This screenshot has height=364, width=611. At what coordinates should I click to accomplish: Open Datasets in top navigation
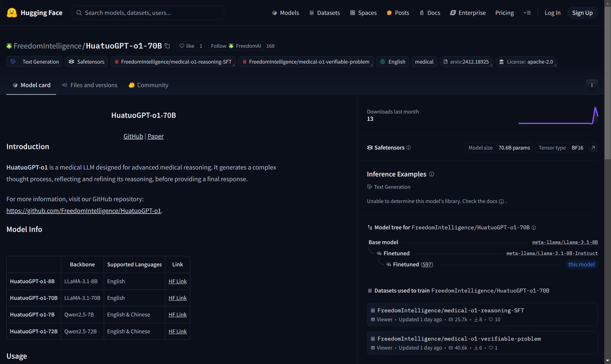(325, 13)
